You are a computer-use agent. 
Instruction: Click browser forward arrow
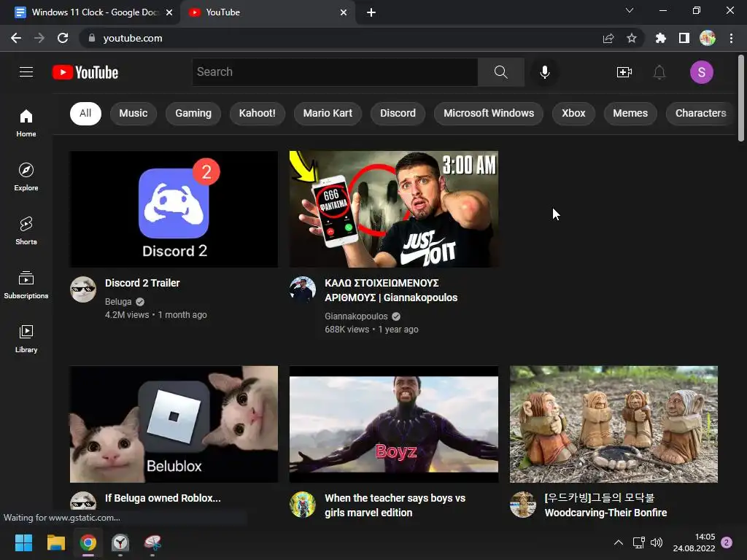point(39,38)
